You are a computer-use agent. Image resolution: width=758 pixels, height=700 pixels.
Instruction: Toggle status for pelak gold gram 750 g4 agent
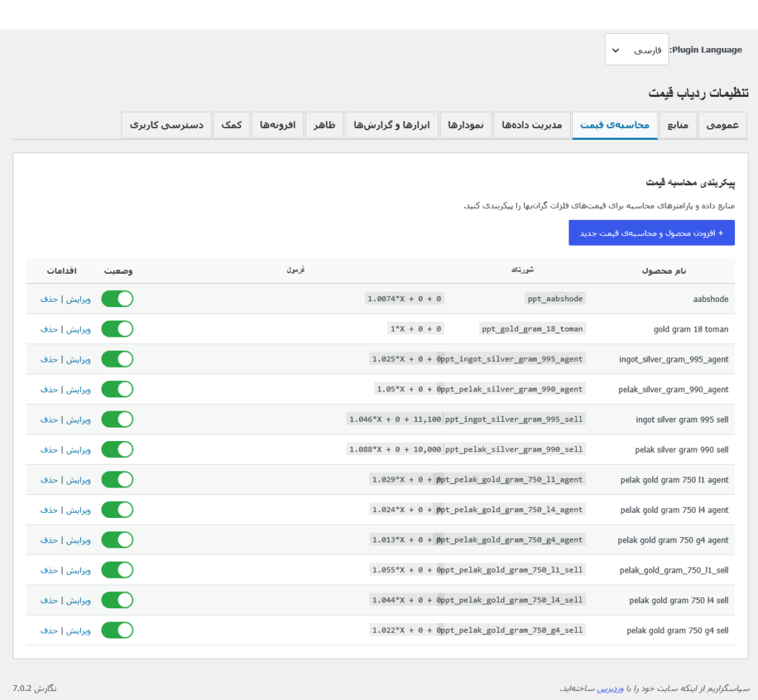pyautogui.click(x=117, y=539)
